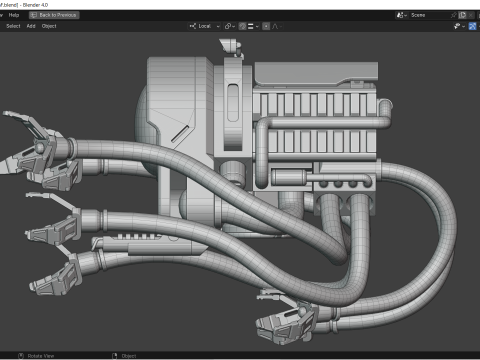Open the Add menu
The image size is (480, 360).
coord(31,26)
